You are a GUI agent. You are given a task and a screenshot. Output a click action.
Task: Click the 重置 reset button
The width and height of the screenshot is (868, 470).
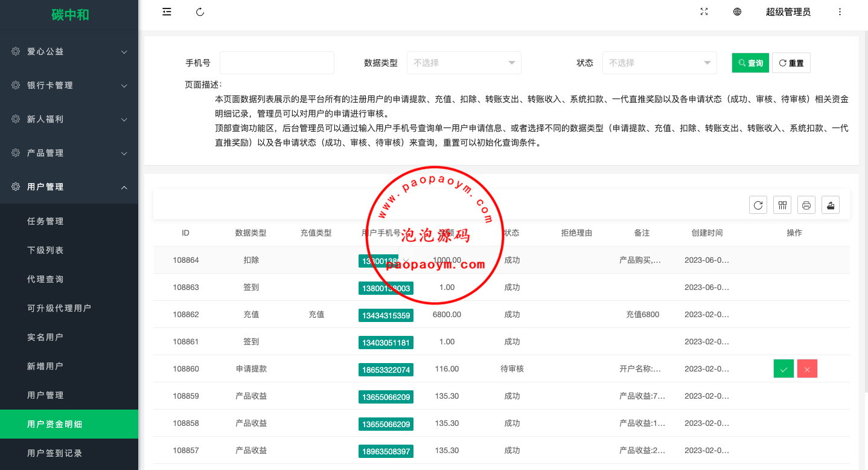[791, 63]
